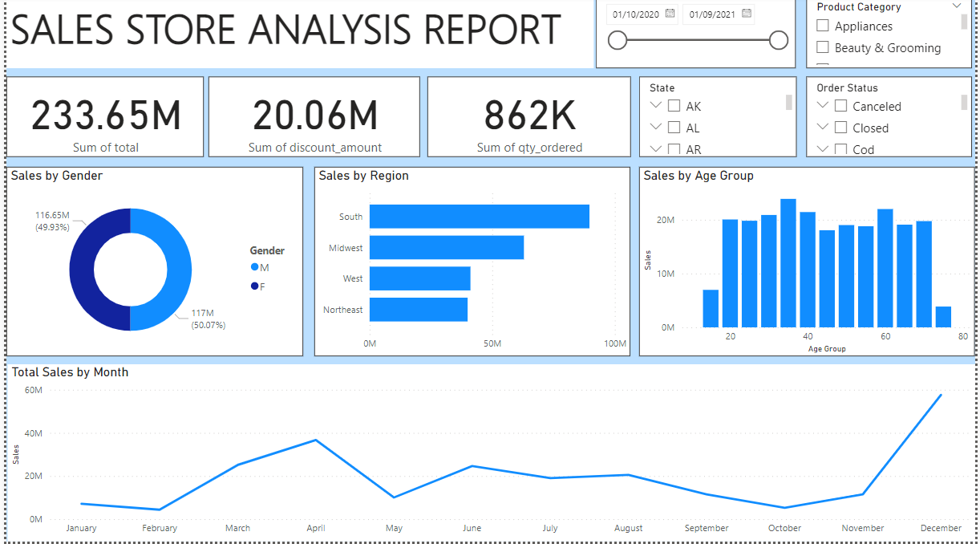Click the start date input field
The height and width of the screenshot is (544, 980).
636,14
